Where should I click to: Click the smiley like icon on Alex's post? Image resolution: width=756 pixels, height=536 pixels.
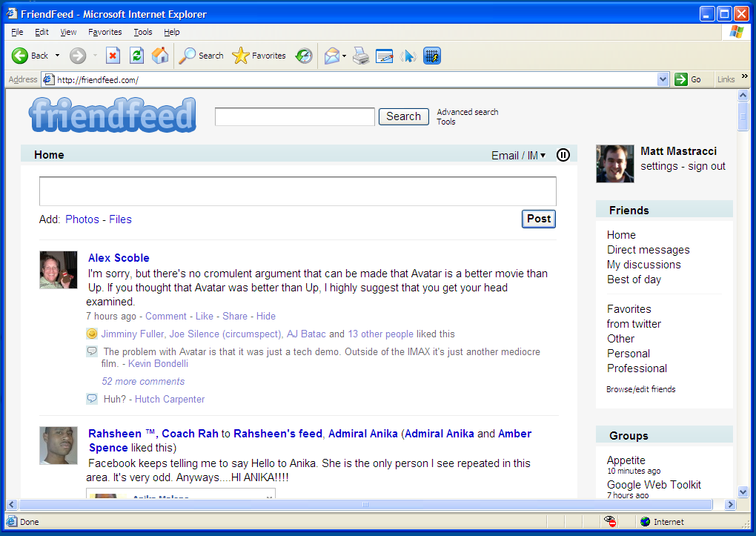(x=92, y=334)
